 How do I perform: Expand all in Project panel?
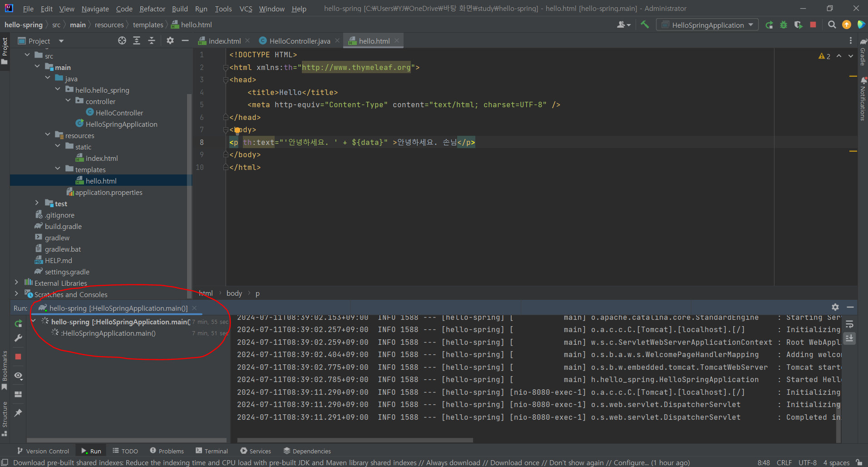137,41
